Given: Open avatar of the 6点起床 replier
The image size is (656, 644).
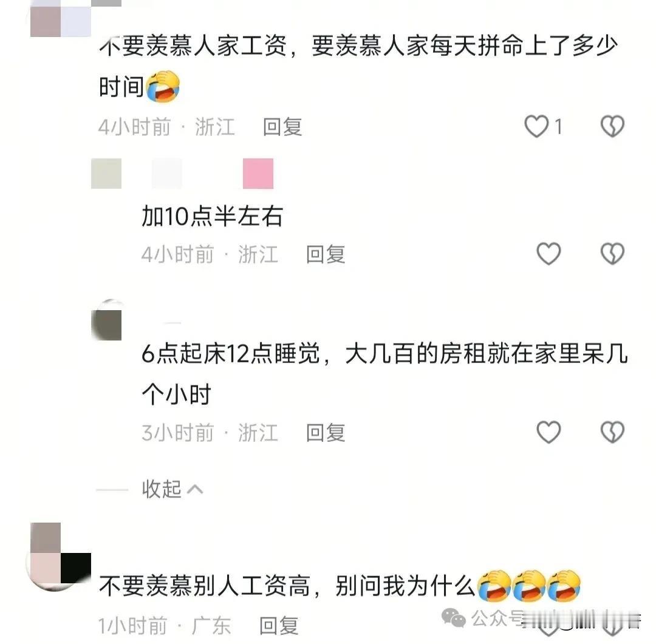Looking at the screenshot, I should click(106, 320).
